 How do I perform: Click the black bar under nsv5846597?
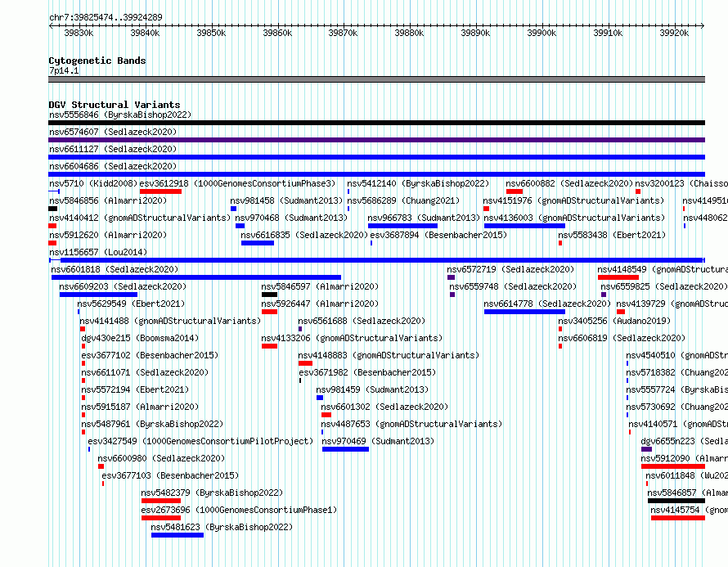click(269, 295)
